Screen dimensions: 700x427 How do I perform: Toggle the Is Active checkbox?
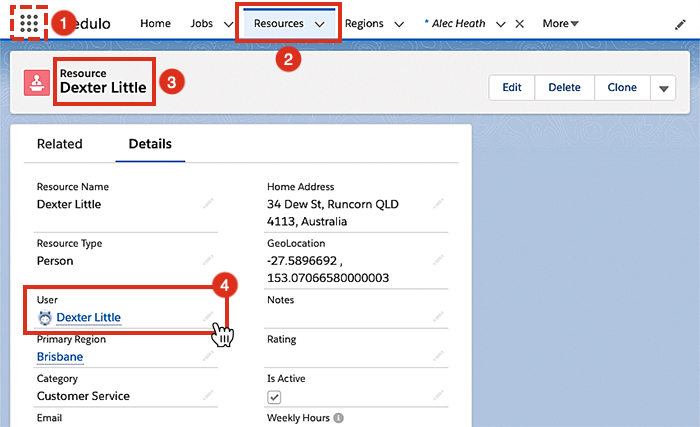pyautogui.click(x=274, y=397)
